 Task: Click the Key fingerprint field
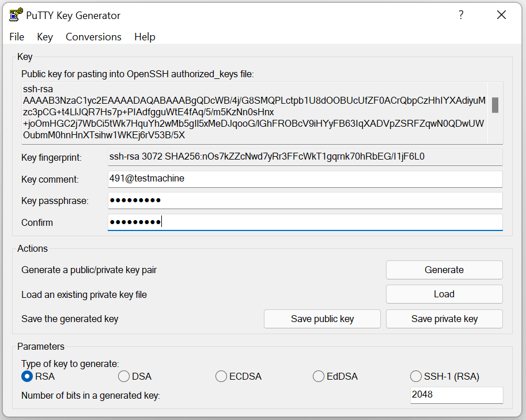(x=305, y=157)
